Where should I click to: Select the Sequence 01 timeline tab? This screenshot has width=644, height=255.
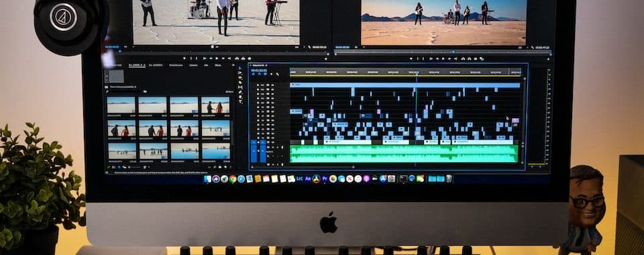point(259,65)
